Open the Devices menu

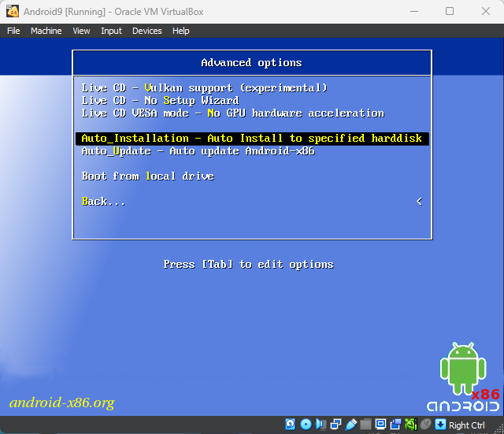tap(147, 31)
